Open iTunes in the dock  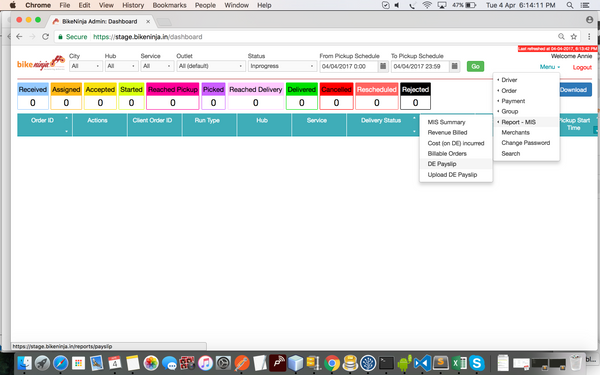(205, 363)
